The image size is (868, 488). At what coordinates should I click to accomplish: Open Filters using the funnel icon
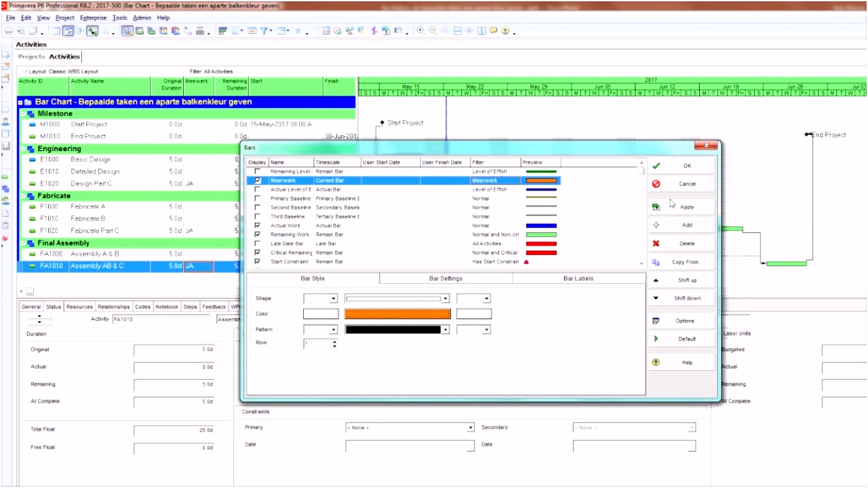(266, 31)
